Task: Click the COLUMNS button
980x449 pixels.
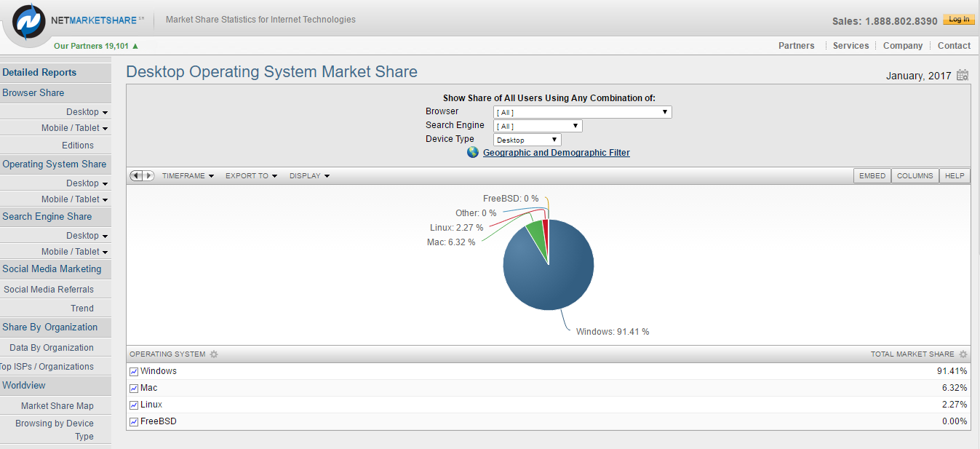Action: (915, 176)
